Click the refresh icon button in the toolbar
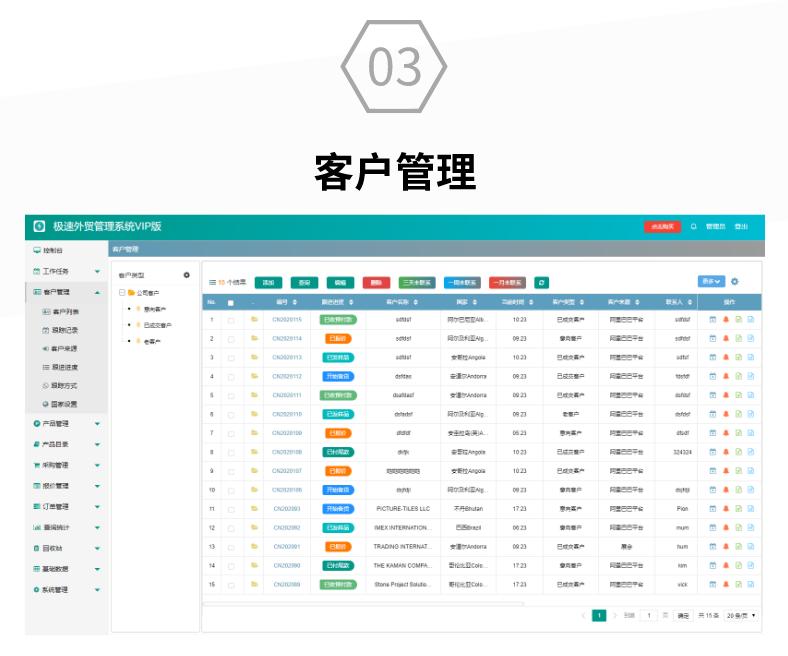Image resolution: width=788 pixels, height=656 pixels. (541, 283)
